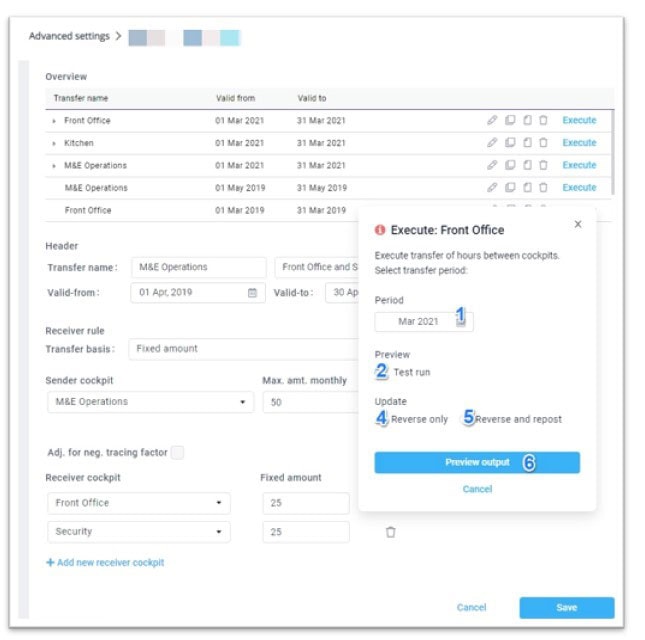Click the edit pencil for the May 2019 M&E Operations row
Viewport: 645px width, 640px height.
(492, 188)
